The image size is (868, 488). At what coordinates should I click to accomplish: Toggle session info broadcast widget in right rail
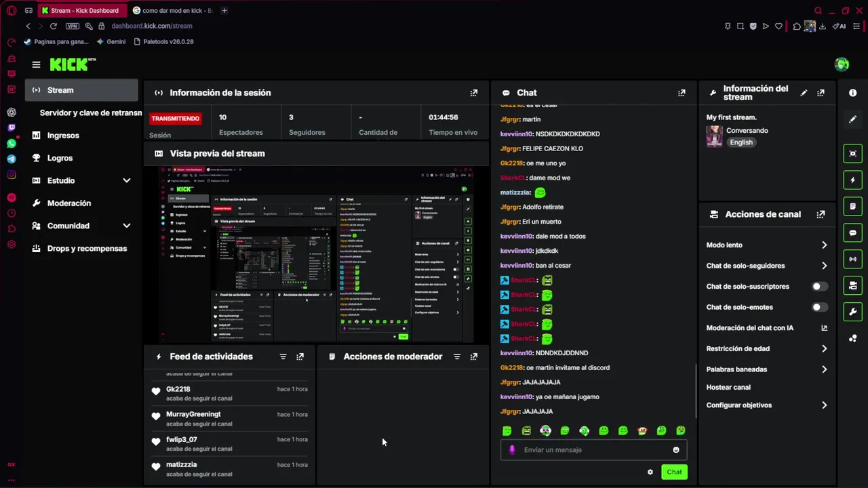pos(852,259)
